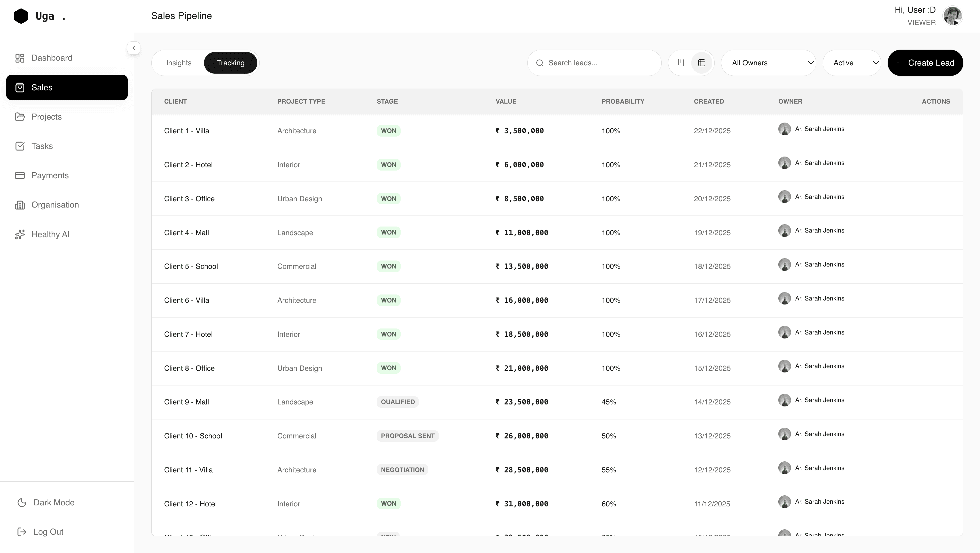Viewport: 980px width, 553px height.
Task: Open Organisation page in sidebar
Action: point(55,205)
